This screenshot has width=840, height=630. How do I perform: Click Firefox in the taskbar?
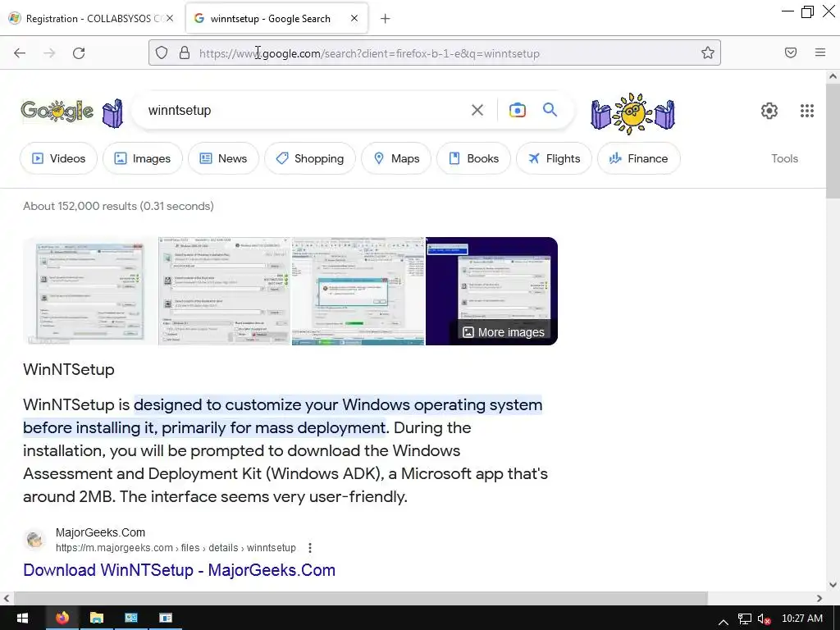(62, 619)
